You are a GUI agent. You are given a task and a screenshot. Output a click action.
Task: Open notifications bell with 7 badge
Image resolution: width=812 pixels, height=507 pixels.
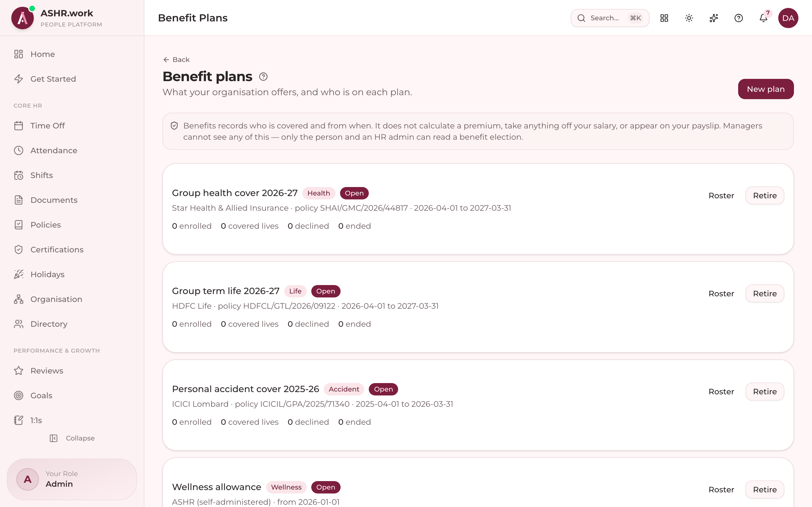763,18
